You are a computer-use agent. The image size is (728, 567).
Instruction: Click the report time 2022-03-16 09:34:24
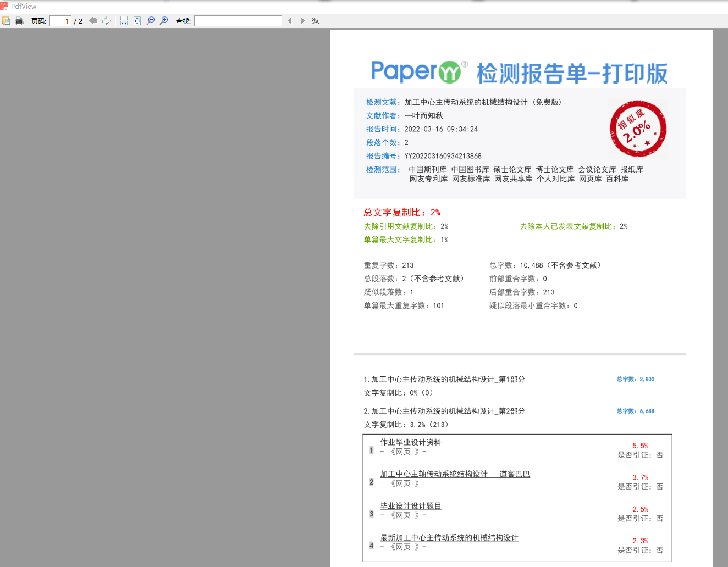tap(441, 129)
